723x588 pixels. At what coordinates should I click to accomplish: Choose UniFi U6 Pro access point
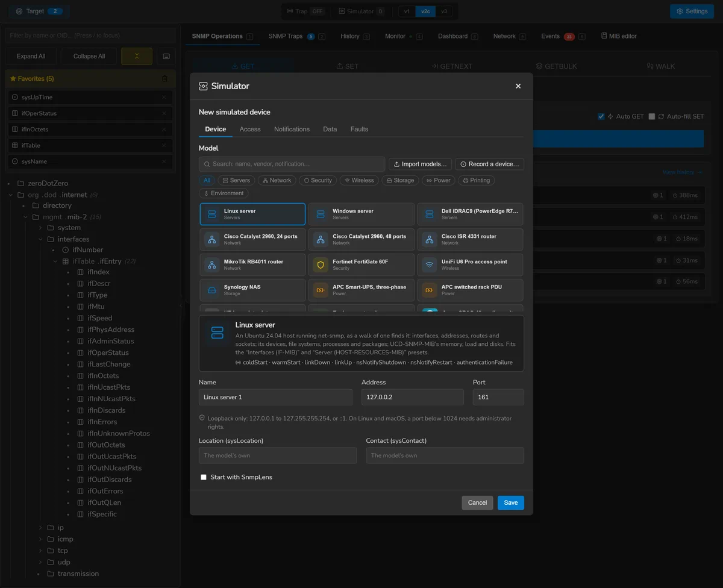click(470, 264)
